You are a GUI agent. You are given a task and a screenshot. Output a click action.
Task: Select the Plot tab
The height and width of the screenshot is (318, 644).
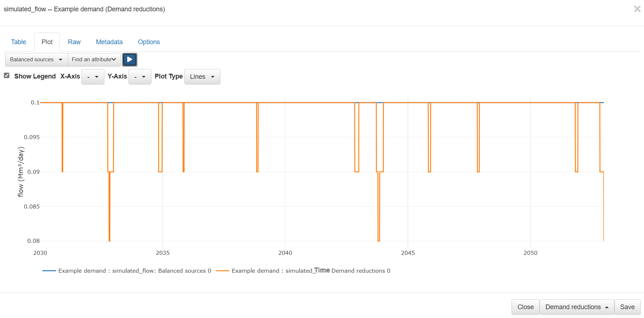(47, 42)
